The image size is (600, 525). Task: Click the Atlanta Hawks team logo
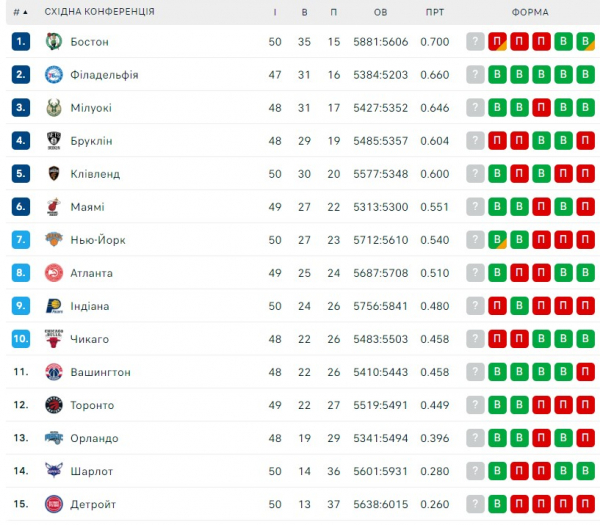pyautogui.click(x=53, y=273)
